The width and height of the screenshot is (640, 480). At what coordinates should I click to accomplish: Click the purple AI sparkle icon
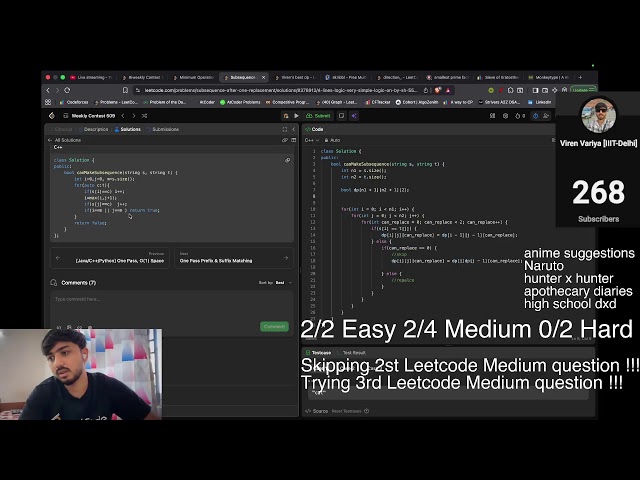(354, 116)
